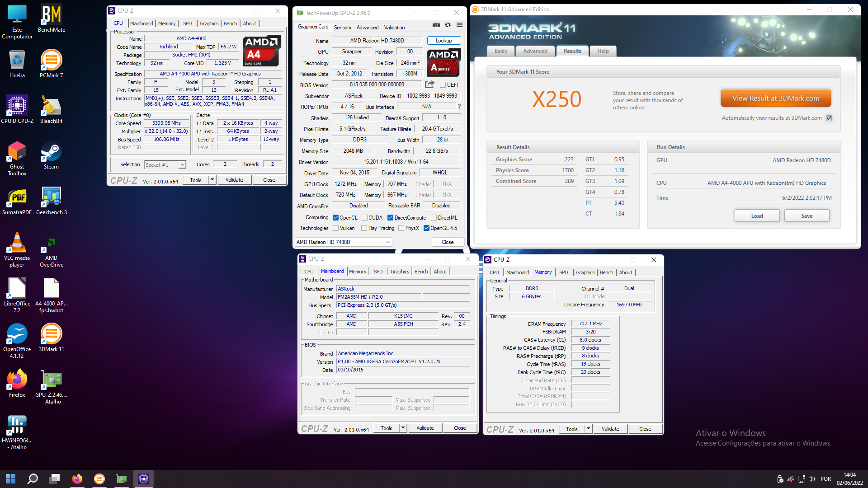Screen dimensions: 868x488
Task: Open Ghost Toolbox shortcut
Action: coord(17,158)
